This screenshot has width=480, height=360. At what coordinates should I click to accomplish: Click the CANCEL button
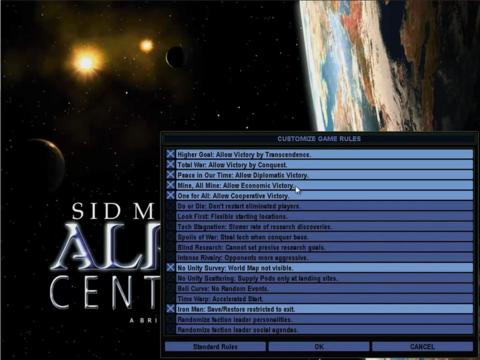423,347
